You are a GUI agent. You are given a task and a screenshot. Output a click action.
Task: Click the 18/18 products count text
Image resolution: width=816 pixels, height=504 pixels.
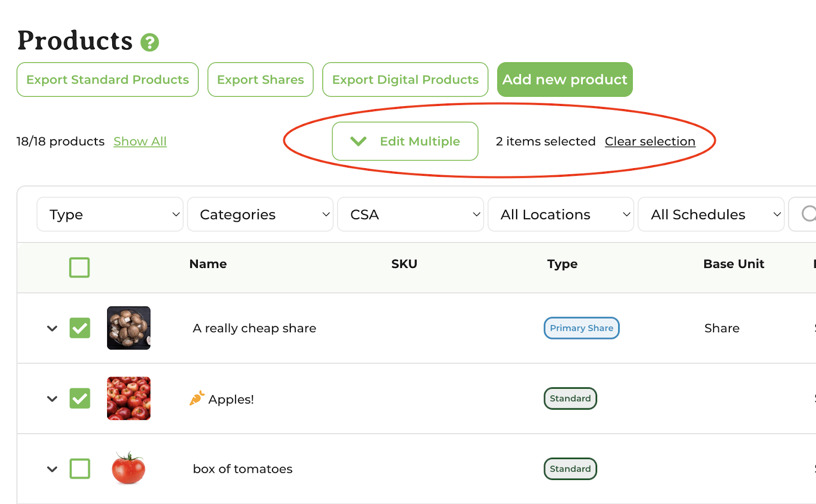[60, 141]
